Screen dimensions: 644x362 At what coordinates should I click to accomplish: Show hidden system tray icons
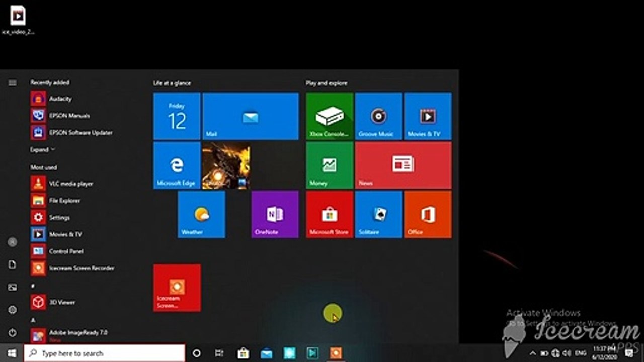pos(533,353)
